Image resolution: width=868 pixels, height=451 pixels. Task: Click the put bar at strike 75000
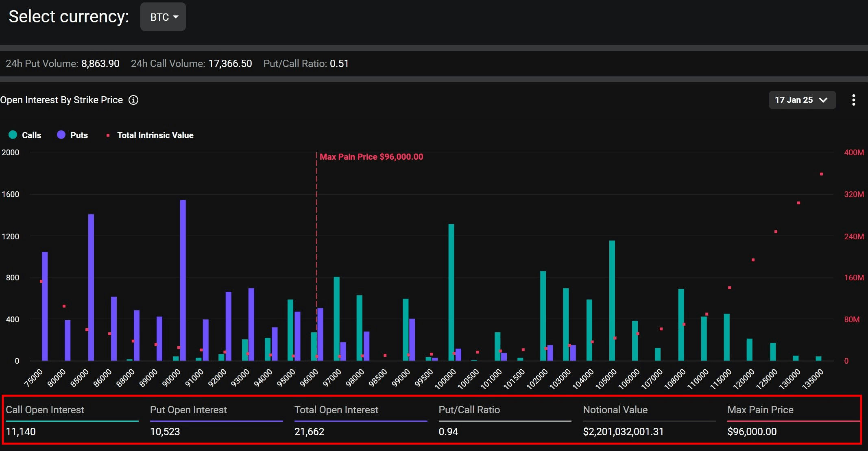[45, 306]
